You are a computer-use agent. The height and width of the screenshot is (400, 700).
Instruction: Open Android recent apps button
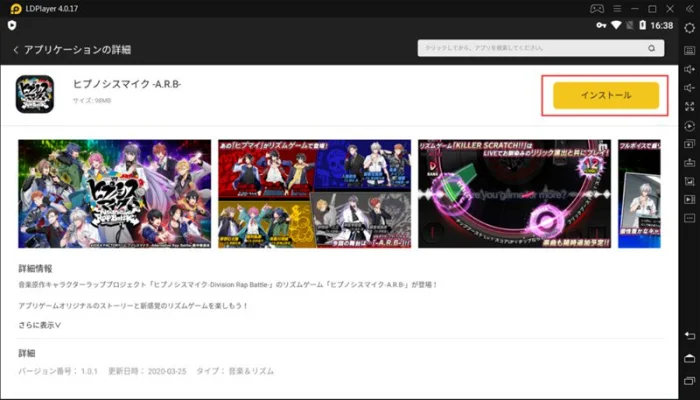pos(690,381)
